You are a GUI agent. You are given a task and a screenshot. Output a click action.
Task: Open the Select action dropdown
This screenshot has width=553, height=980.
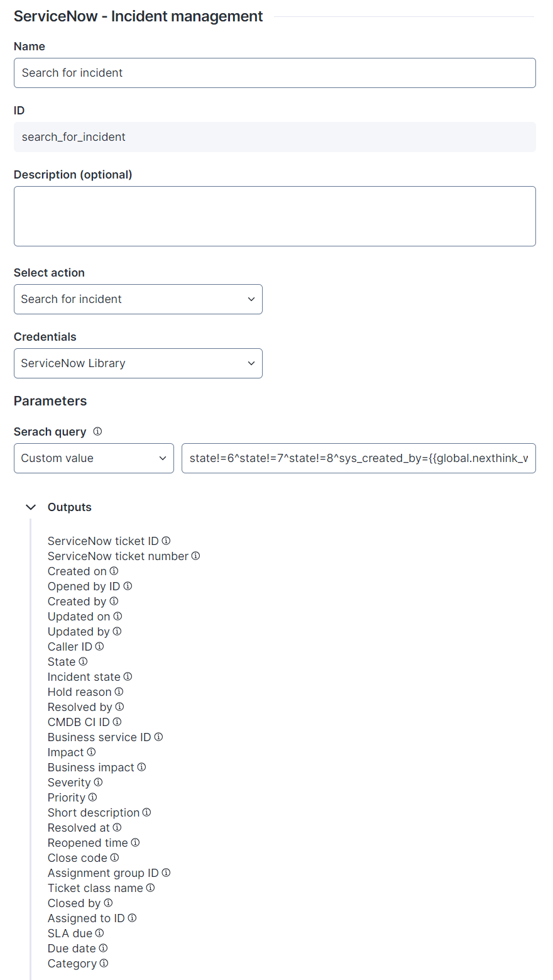(138, 299)
